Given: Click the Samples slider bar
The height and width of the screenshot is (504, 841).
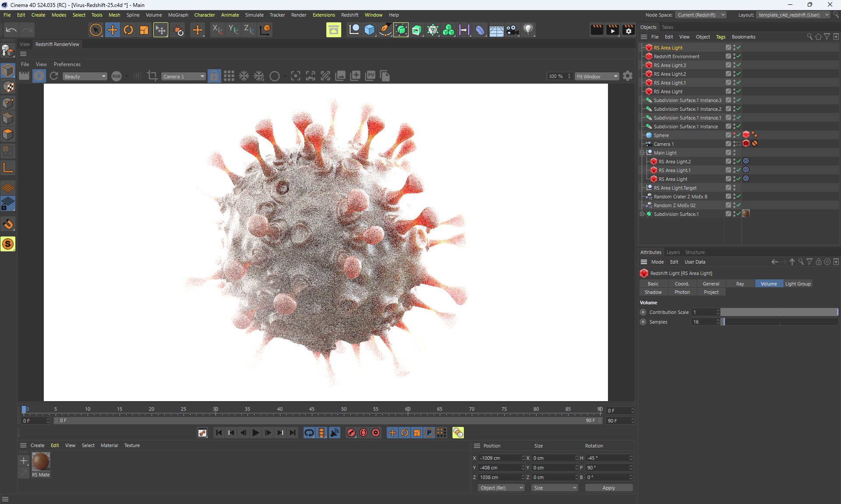Looking at the screenshot, I should pyautogui.click(x=780, y=322).
